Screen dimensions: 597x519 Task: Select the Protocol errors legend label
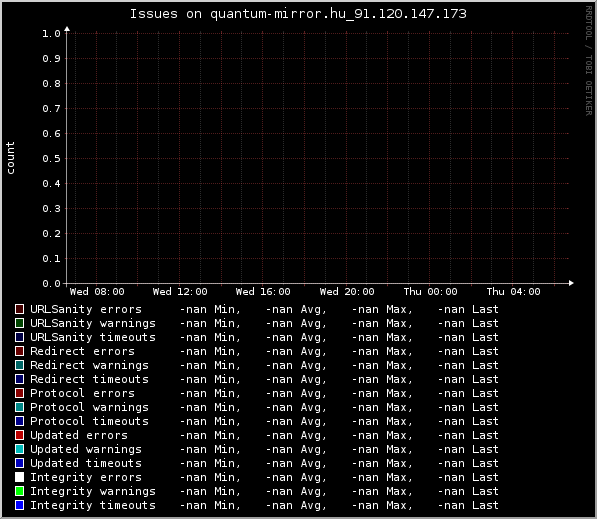82,393
